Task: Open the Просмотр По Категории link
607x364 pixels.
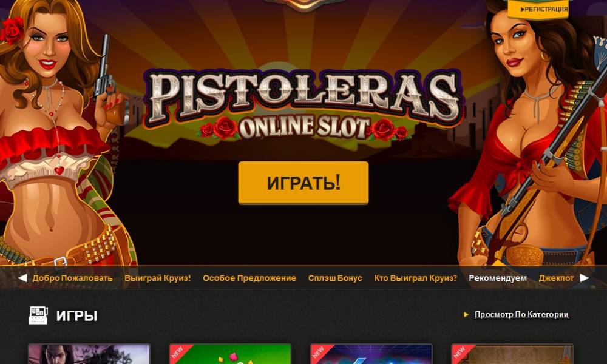Action: click(521, 314)
